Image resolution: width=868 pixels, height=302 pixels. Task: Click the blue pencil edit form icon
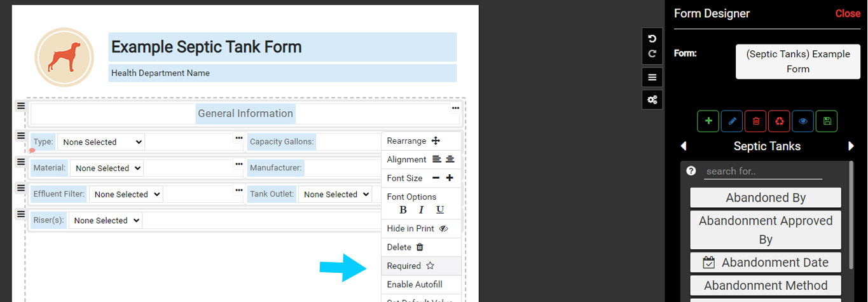click(x=731, y=121)
